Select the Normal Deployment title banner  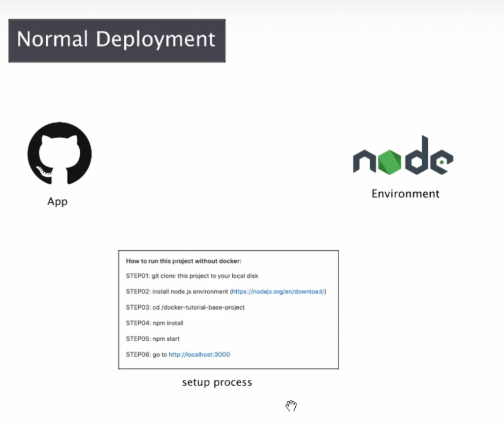pos(117,40)
